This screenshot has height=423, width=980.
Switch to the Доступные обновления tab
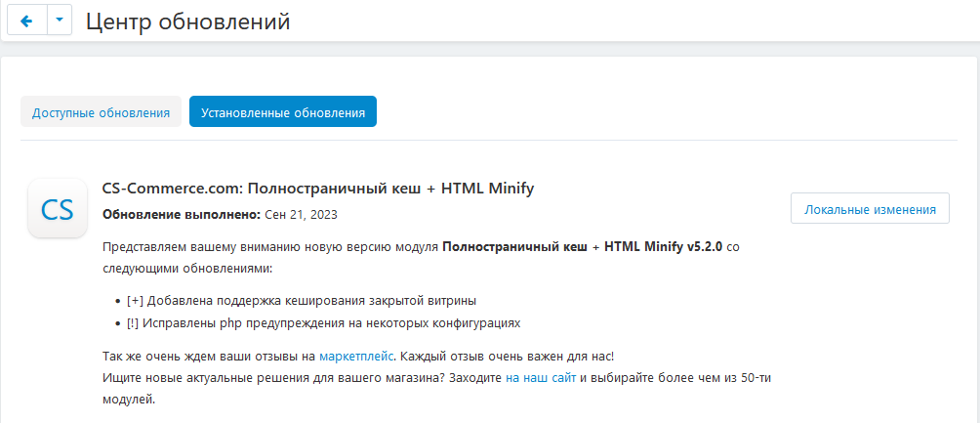[102, 112]
